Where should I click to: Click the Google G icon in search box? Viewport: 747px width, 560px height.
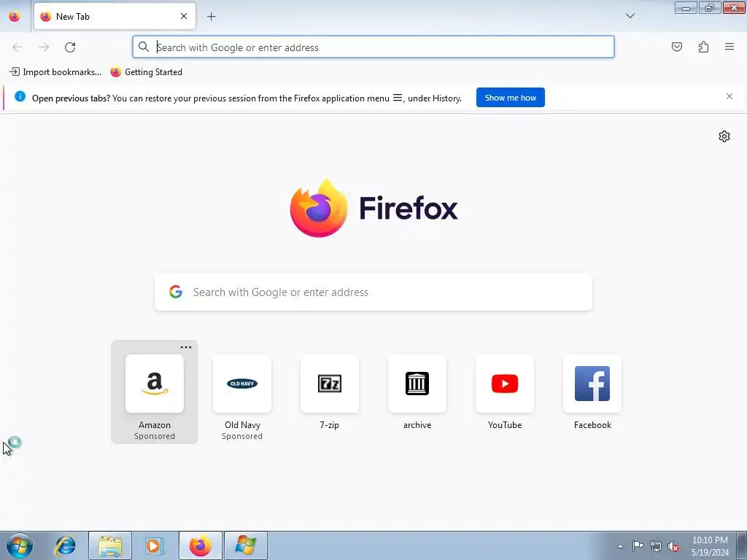[176, 292]
